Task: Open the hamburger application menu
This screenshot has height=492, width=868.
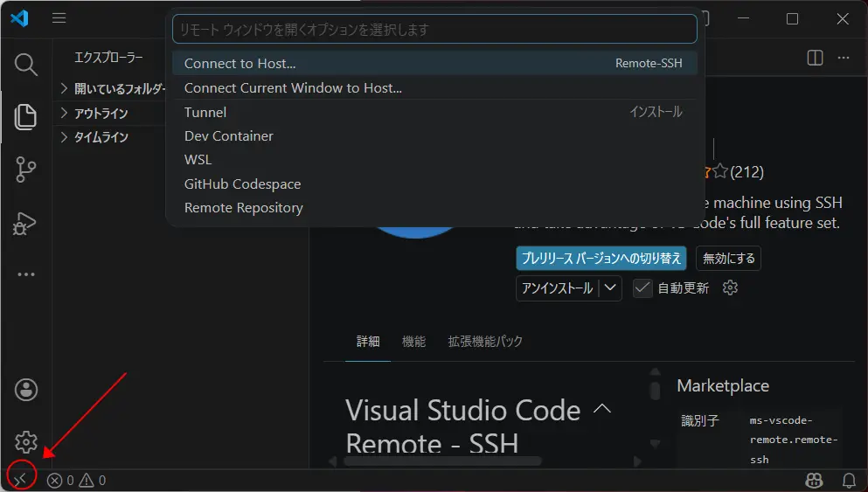Action: pos(59,18)
